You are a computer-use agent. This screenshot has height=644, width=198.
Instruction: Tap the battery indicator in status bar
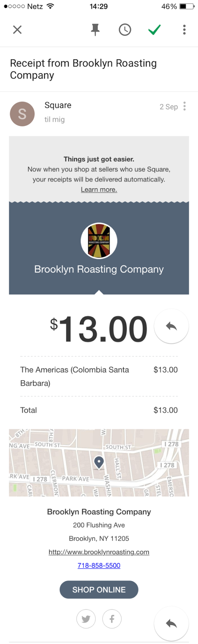point(186,6)
